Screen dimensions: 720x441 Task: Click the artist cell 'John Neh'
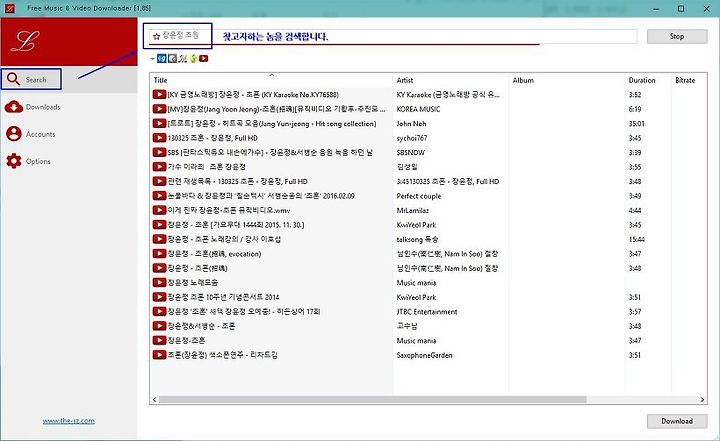point(411,124)
